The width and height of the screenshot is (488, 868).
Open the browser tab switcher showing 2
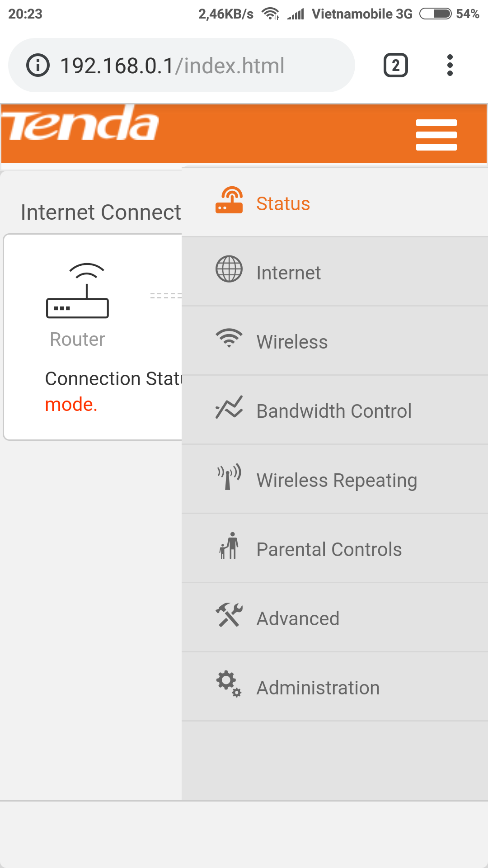click(396, 65)
